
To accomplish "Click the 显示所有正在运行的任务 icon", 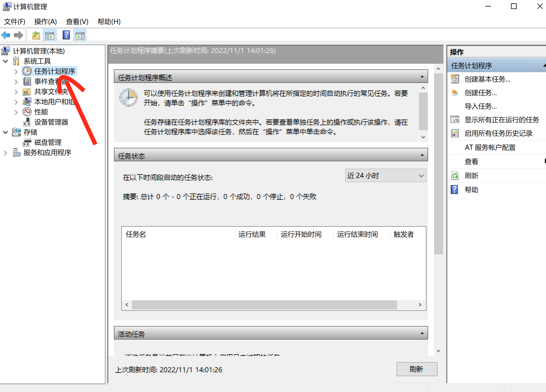I will click(455, 120).
